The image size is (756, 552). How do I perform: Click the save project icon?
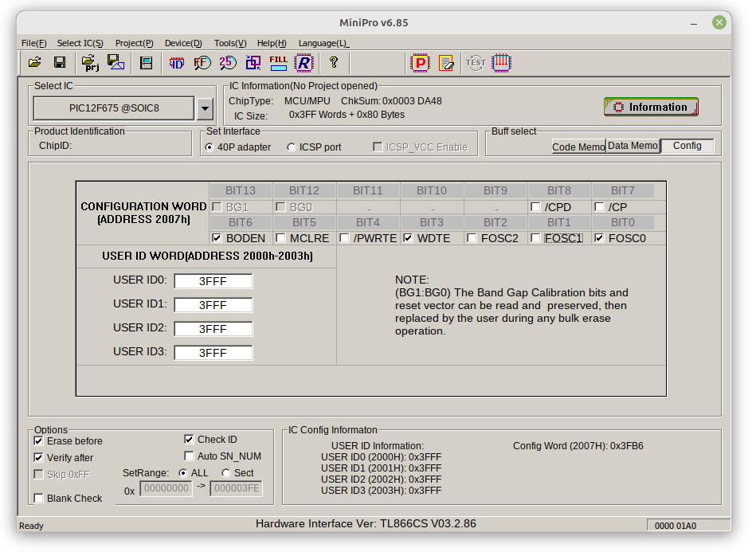click(116, 63)
